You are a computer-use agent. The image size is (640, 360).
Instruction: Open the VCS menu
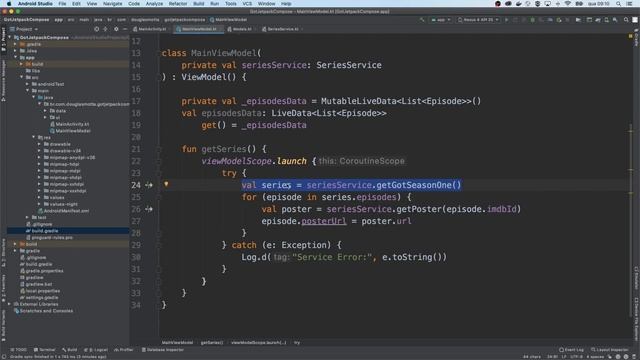point(247,4)
